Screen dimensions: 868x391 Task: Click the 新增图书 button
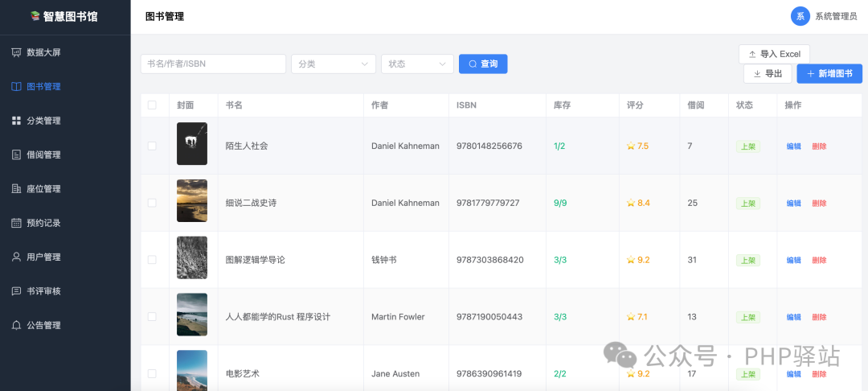[829, 74]
